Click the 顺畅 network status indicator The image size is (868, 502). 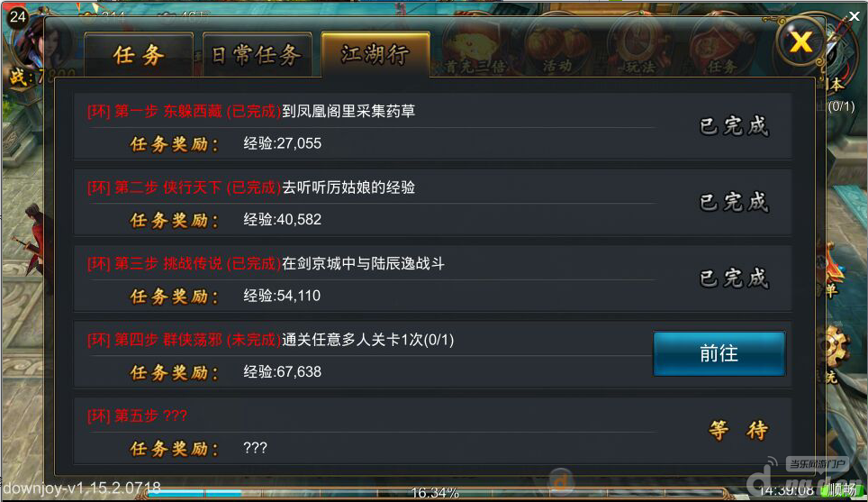(x=843, y=489)
